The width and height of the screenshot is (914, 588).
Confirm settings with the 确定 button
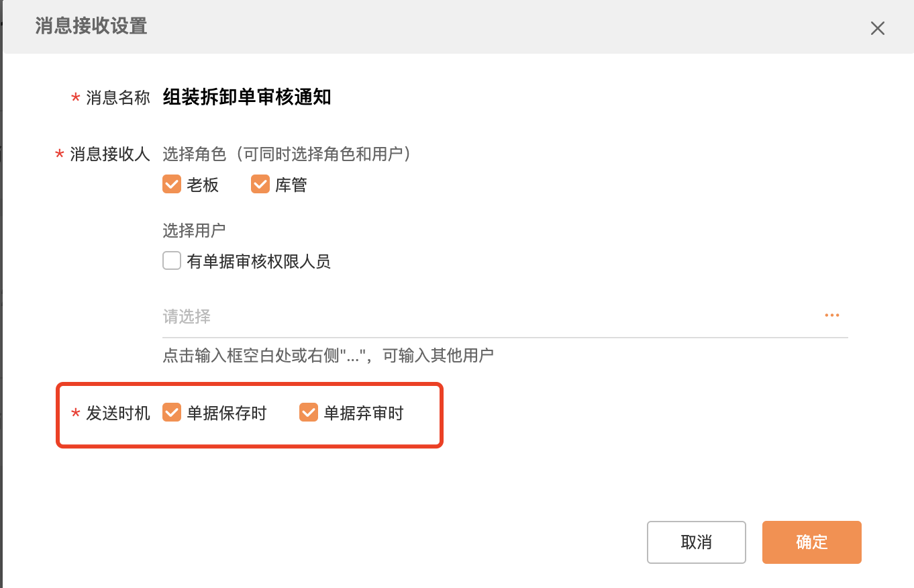coord(811,542)
